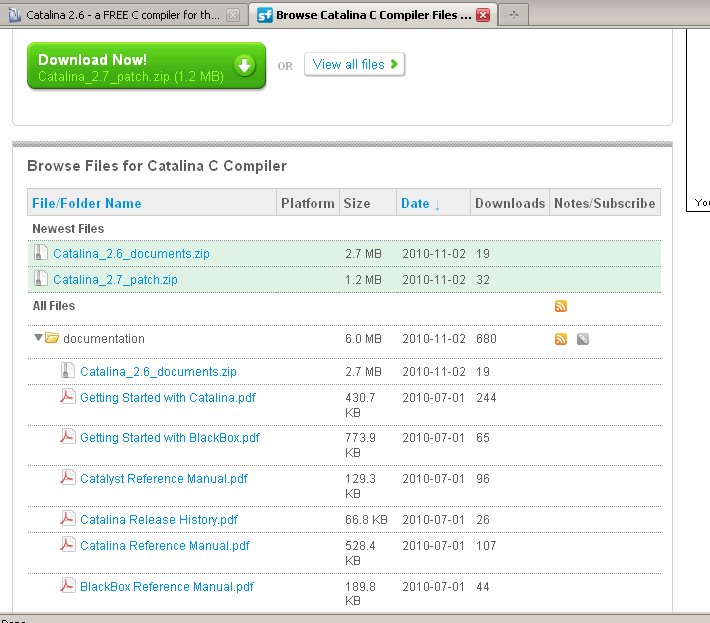Click the white download arrow icon
The width and height of the screenshot is (710, 623).
245,65
